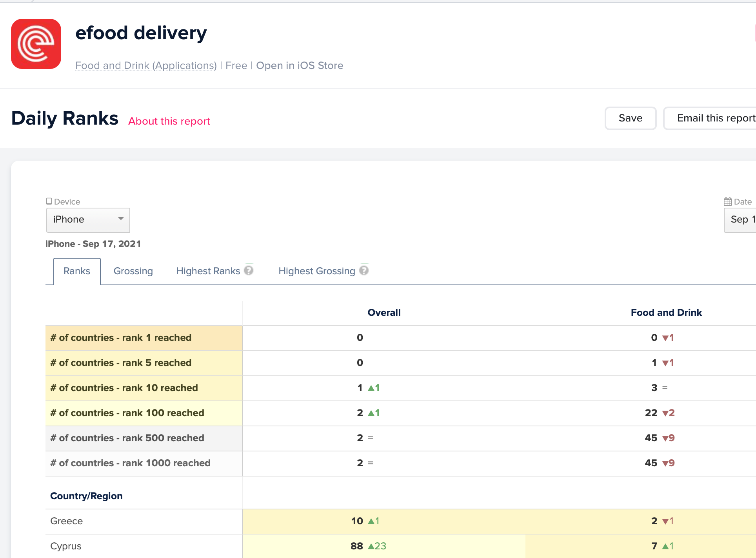Click the Free price label
The image size is (756, 558).
236,65
